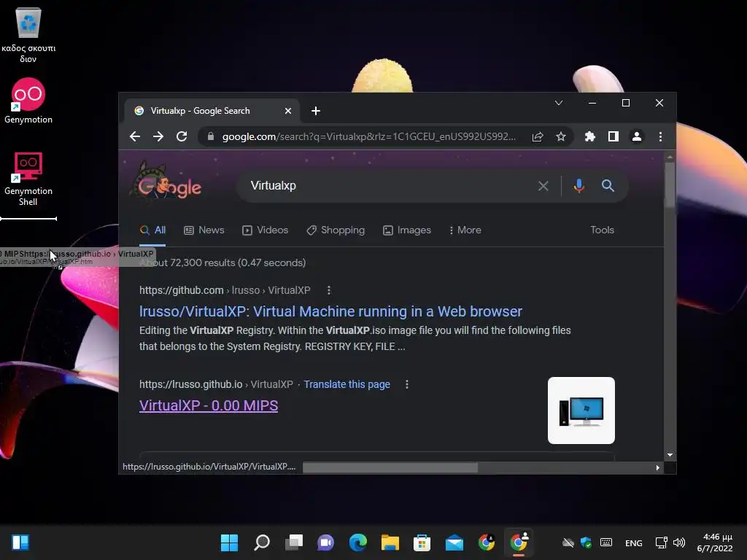Open first Chrome icon on taskbar
The height and width of the screenshot is (560, 747).
tap(487, 542)
